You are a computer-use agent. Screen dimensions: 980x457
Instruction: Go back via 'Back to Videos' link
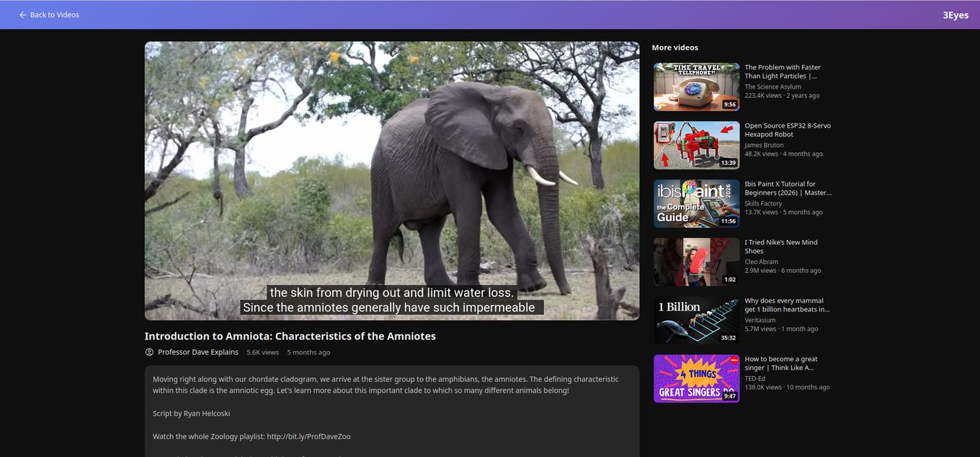point(49,14)
